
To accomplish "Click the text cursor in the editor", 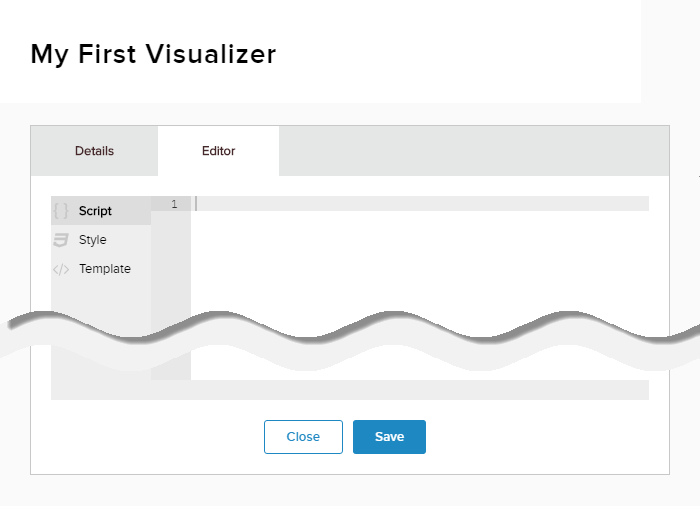I will (197, 204).
